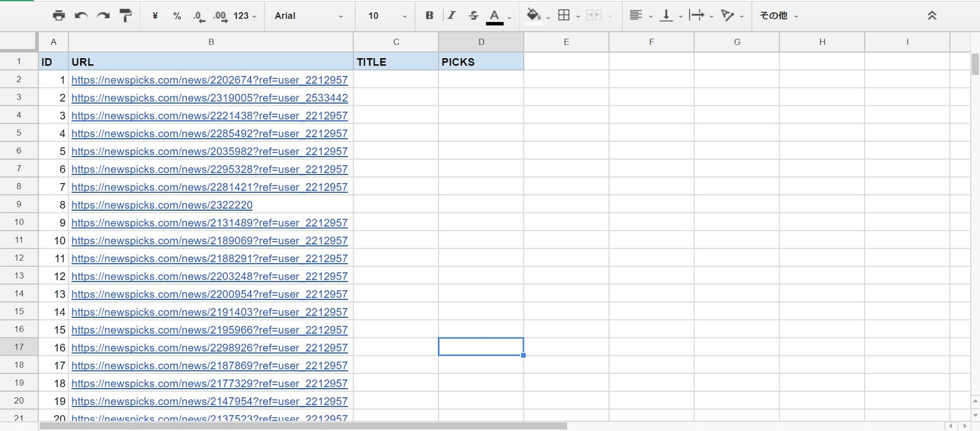Viewport: 980px width, 431px height.
Task: Select row 1 header
Action: point(19,61)
